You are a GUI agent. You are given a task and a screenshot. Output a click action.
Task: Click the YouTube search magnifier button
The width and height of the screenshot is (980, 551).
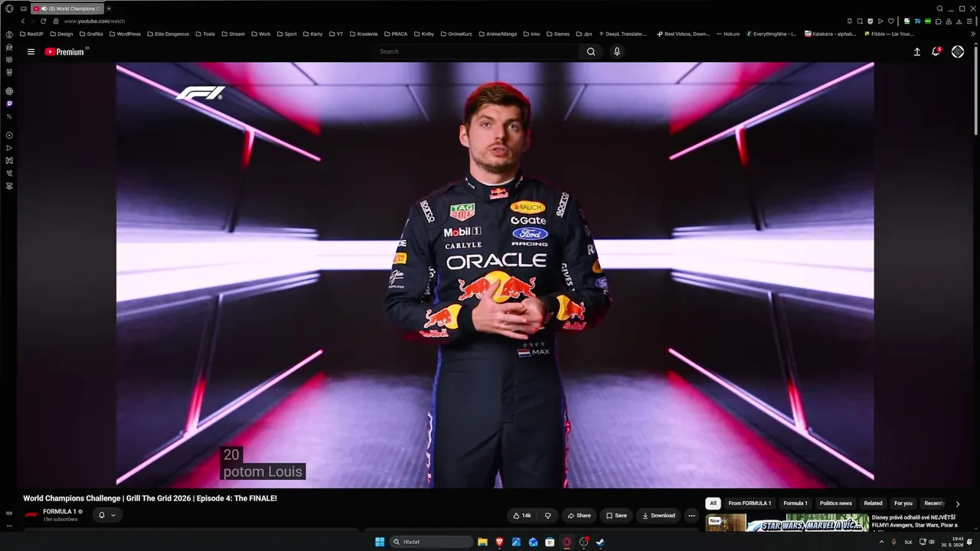(x=591, y=52)
